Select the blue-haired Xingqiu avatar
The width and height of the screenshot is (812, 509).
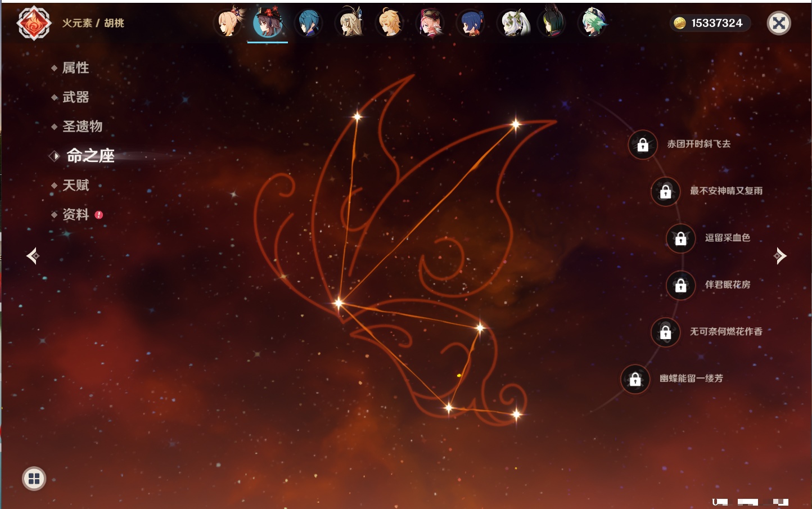pyautogui.click(x=308, y=24)
